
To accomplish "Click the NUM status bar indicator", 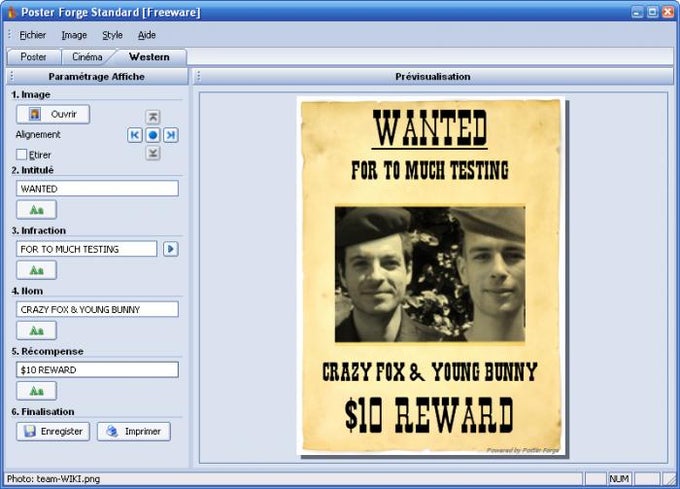I will pos(619,479).
